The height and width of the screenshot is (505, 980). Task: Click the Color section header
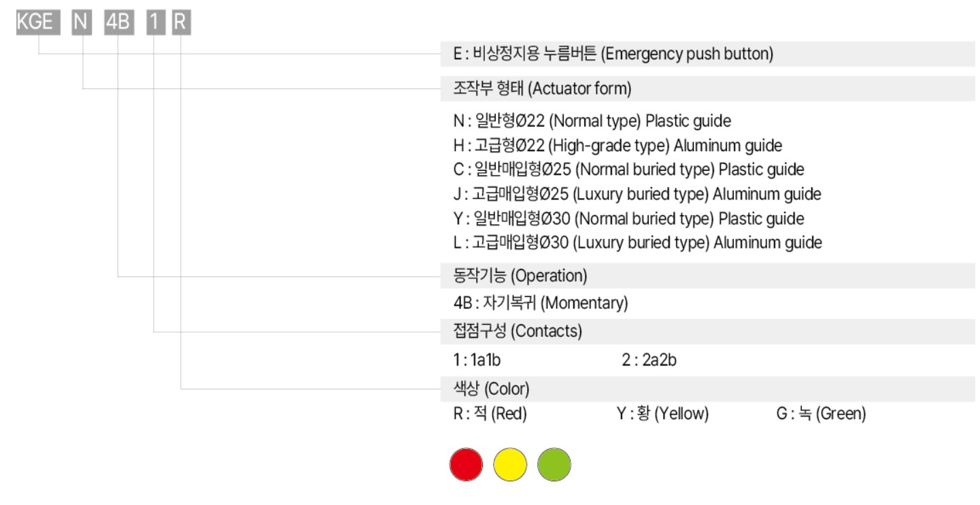(708, 389)
